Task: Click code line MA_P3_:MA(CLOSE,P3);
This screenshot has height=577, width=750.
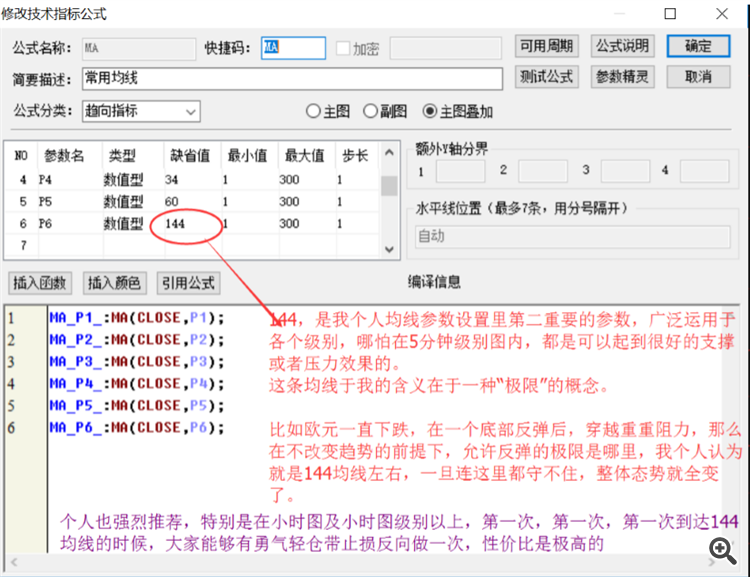Action: [137, 362]
